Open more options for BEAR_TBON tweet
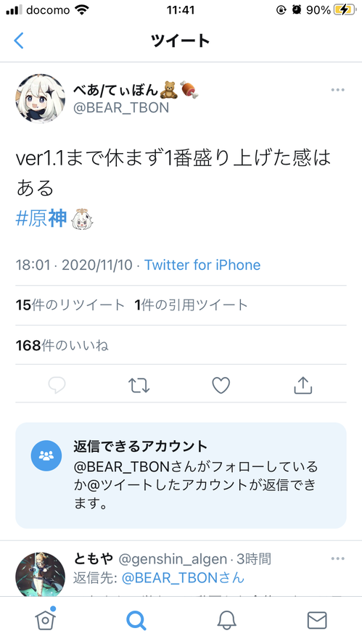 coord(338,90)
